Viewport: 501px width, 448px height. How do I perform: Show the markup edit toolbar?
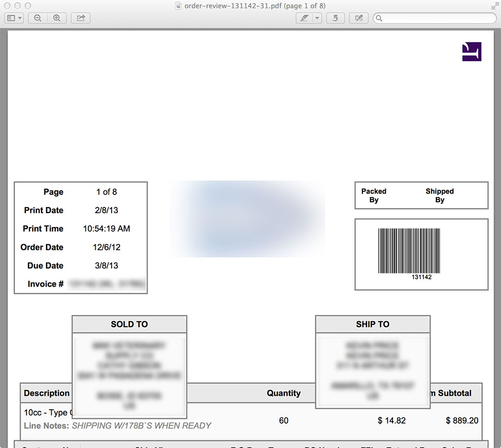point(358,18)
